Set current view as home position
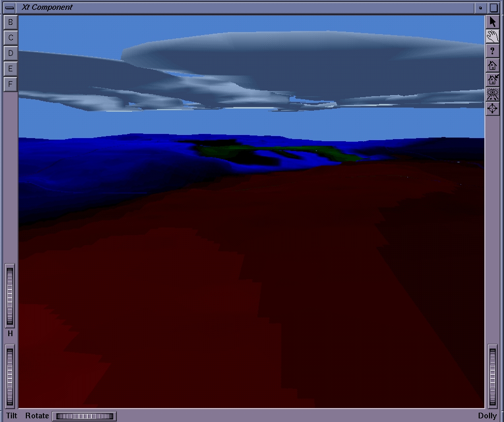The width and height of the screenshot is (504, 422). (x=493, y=80)
